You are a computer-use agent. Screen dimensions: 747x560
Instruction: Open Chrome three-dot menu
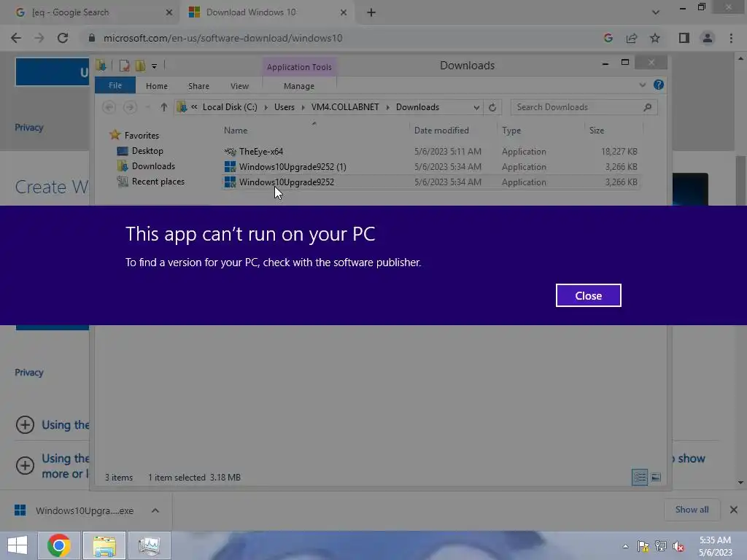[731, 38]
